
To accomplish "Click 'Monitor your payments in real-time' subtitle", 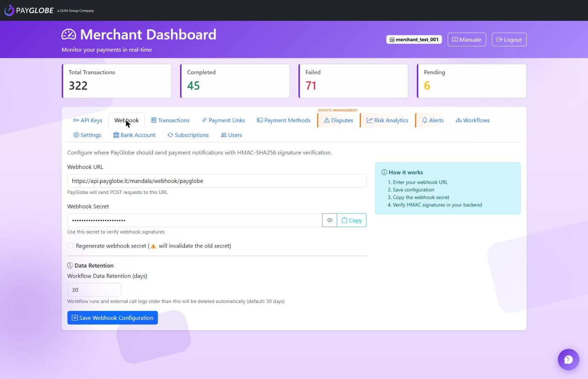I will pos(107,50).
